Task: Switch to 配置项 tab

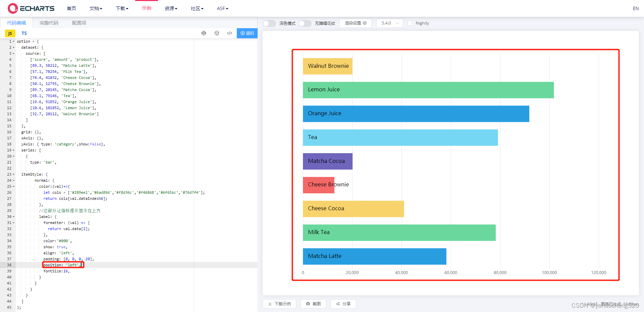Action: [79, 23]
